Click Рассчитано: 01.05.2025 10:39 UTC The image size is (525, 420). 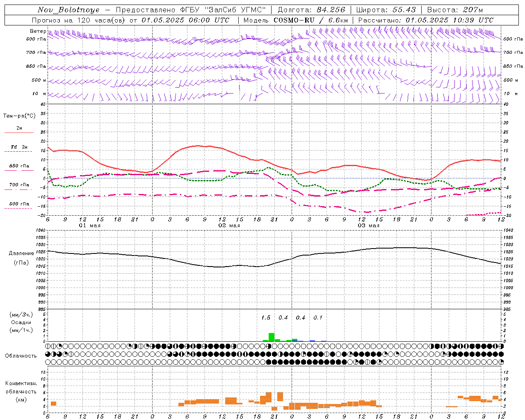click(x=426, y=20)
